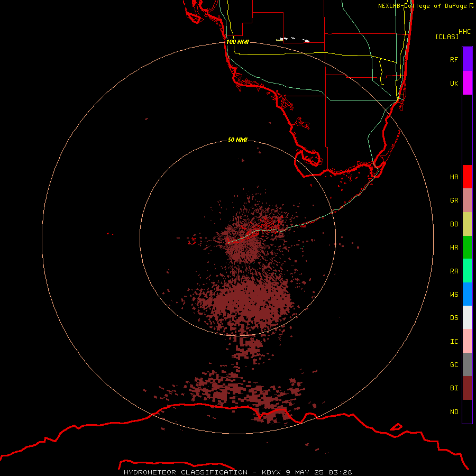
Task: Click the 'HHC' product code label
Action: click(x=465, y=32)
